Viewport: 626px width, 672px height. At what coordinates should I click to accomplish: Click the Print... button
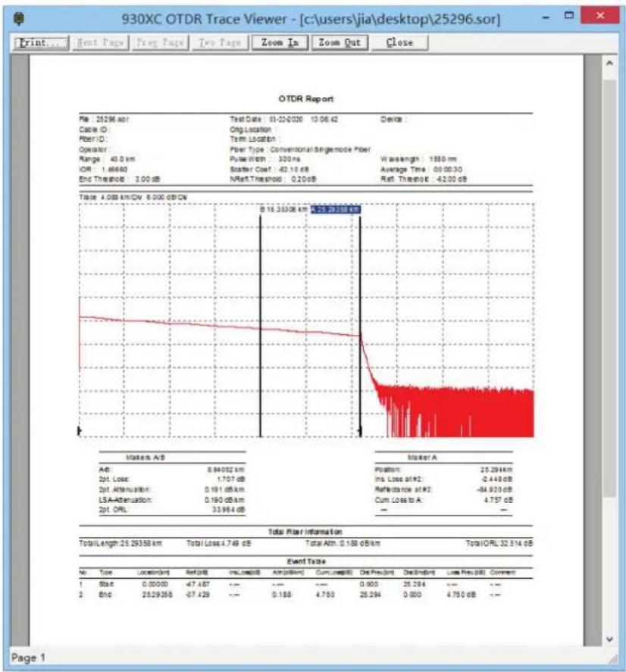point(41,43)
